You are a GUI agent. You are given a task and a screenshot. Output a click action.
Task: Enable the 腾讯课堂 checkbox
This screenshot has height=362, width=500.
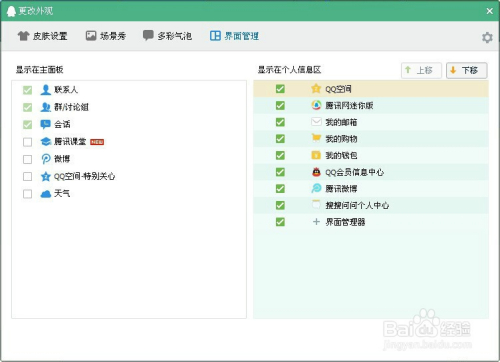pyautogui.click(x=28, y=142)
